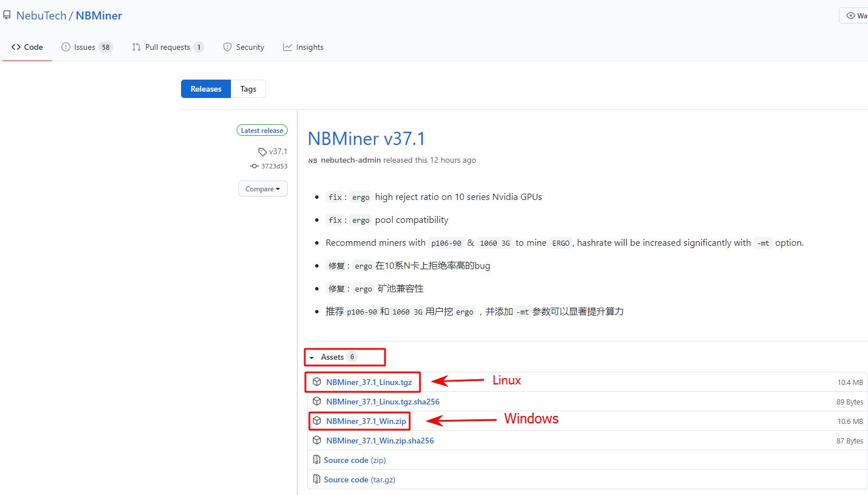Click the 'released this 12 hours ago' text
Screen dimensions: 868x495
point(430,160)
